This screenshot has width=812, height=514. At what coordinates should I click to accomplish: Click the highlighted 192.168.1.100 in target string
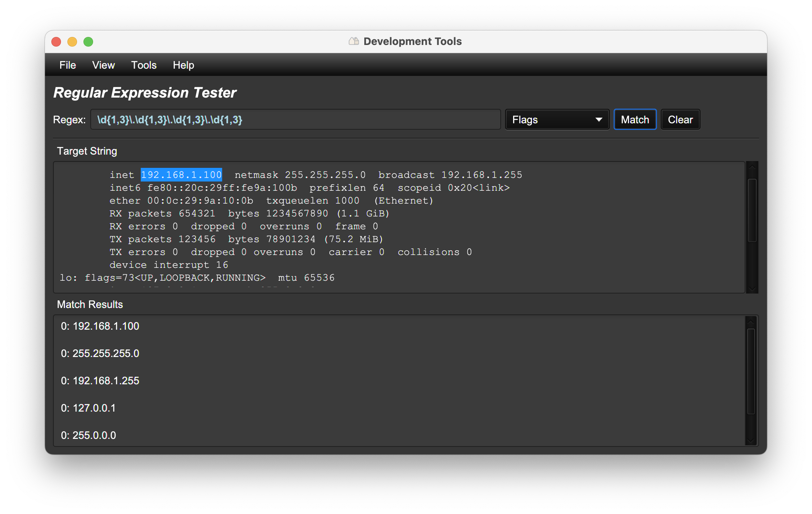point(181,175)
